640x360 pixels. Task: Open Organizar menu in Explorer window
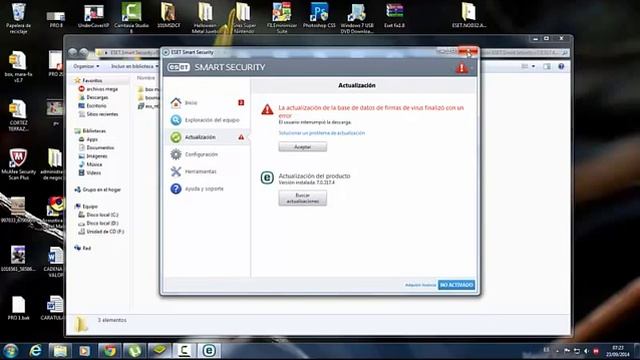[x=86, y=66]
